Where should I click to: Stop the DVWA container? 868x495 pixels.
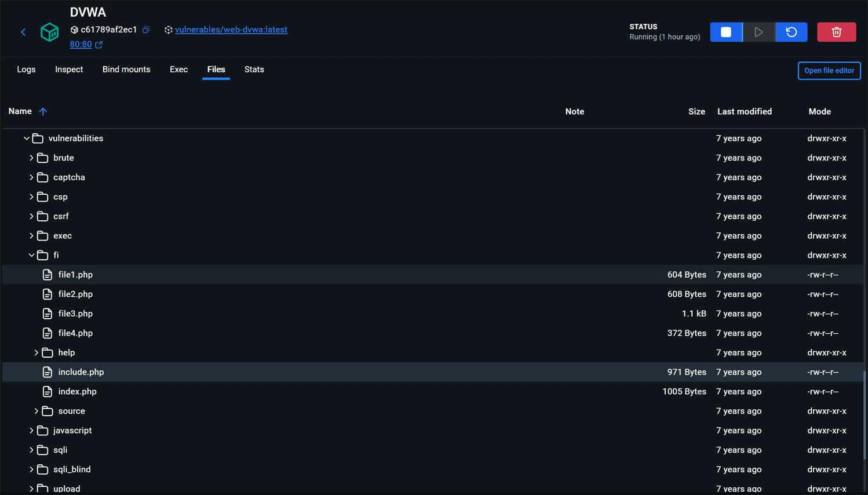(x=726, y=32)
